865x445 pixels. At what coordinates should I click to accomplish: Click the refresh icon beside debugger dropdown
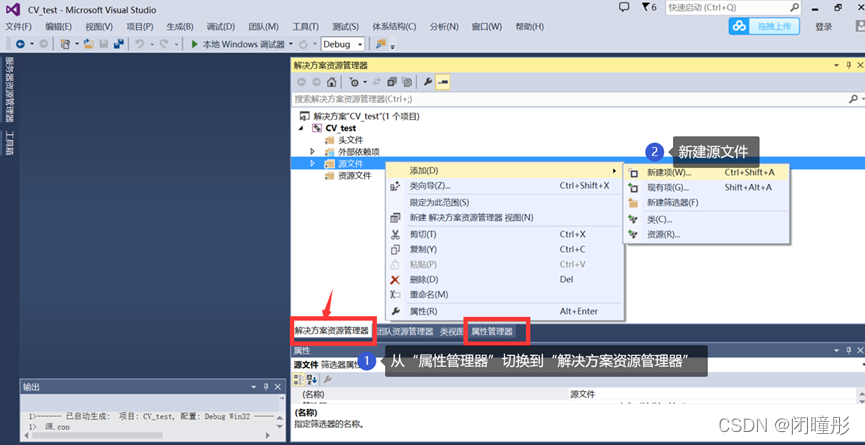point(303,44)
